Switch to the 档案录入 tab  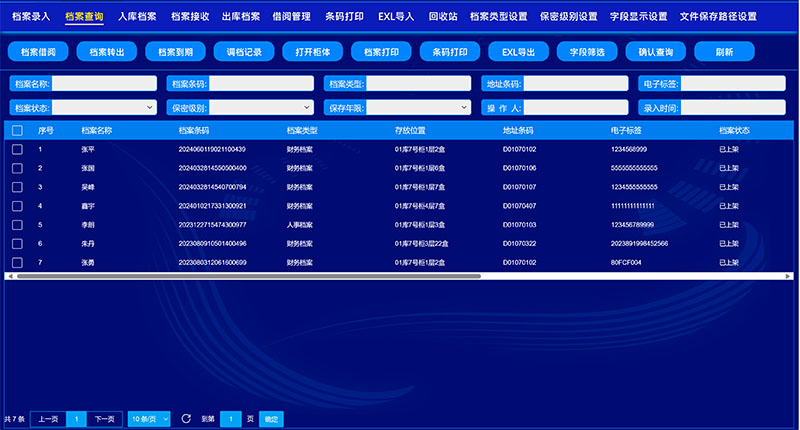point(30,17)
